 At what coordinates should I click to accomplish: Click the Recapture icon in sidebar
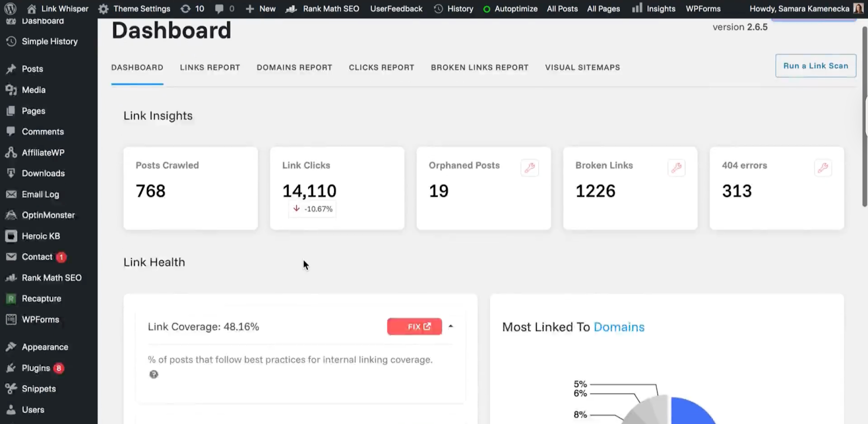(x=11, y=299)
